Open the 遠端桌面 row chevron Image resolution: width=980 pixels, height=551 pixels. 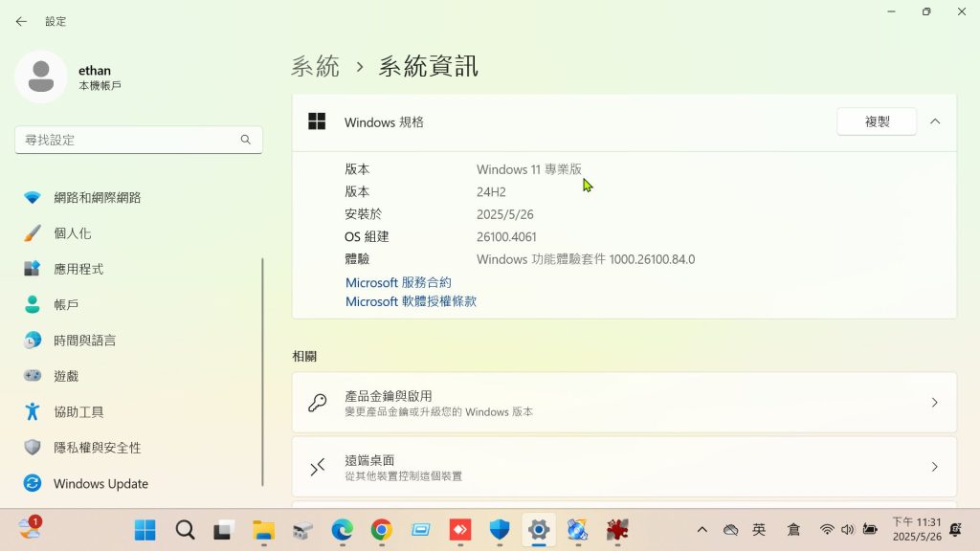(934, 467)
